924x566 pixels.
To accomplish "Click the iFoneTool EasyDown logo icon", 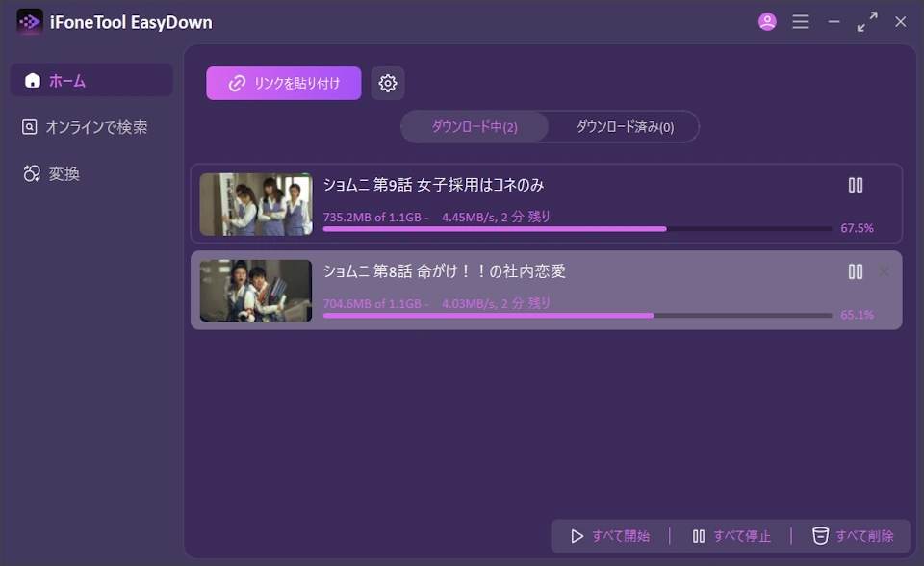I will (x=30, y=22).
